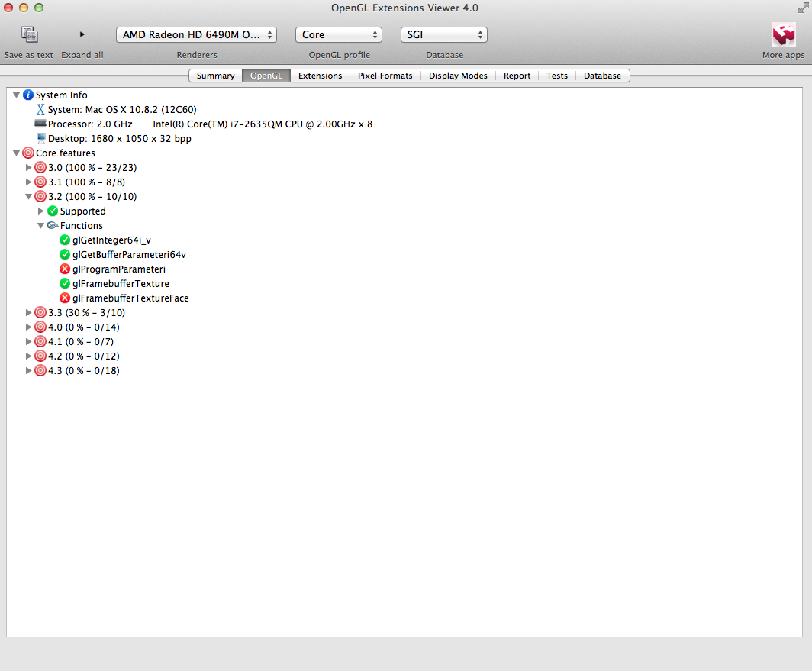Image resolution: width=812 pixels, height=671 pixels.
Task: Click the target icon beside 4.1
Action: click(40, 341)
